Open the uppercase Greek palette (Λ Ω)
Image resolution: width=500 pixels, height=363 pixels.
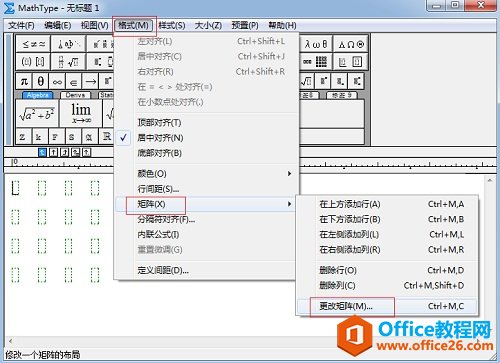351,44
